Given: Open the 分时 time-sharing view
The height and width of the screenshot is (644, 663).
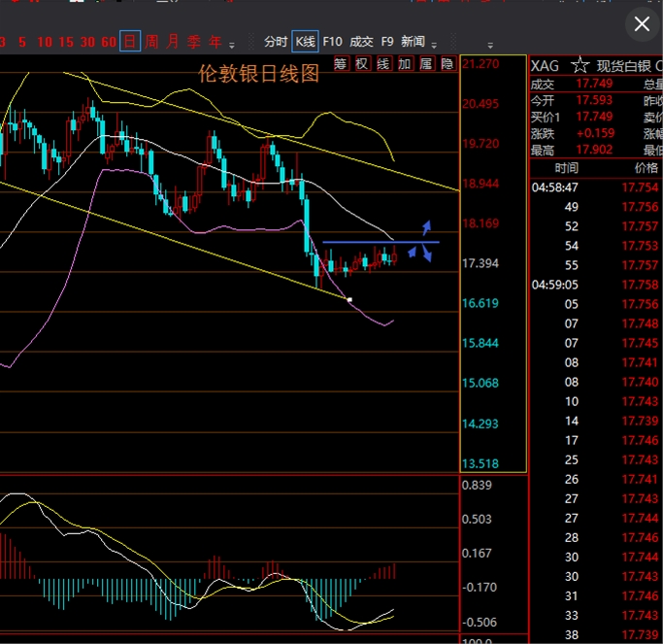Looking at the screenshot, I should click(276, 42).
